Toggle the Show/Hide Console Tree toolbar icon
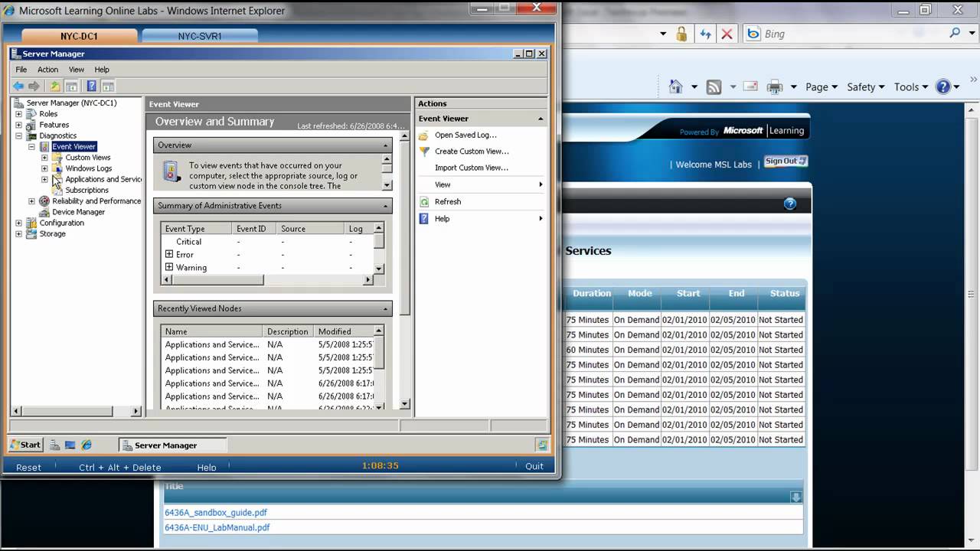Image resolution: width=980 pixels, height=551 pixels. 71,86
